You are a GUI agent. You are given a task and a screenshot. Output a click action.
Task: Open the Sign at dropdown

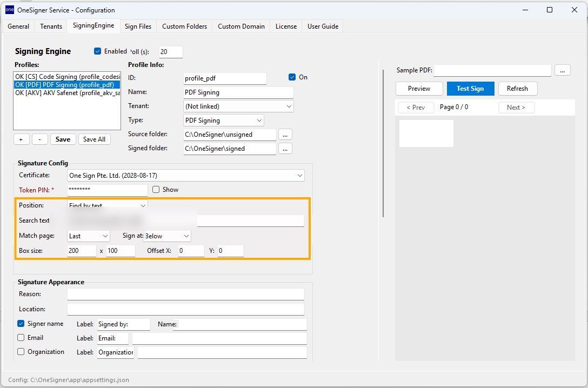[167, 236]
